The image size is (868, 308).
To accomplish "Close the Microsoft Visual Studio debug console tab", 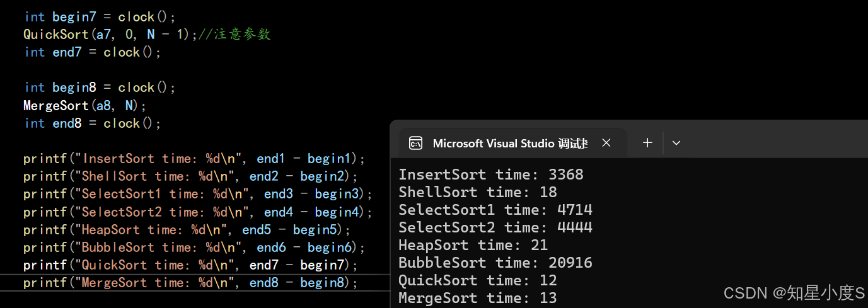I will tap(606, 143).
